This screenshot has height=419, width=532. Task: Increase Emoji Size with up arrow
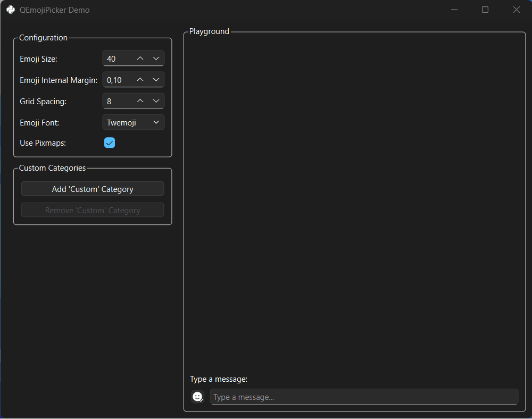pos(140,58)
